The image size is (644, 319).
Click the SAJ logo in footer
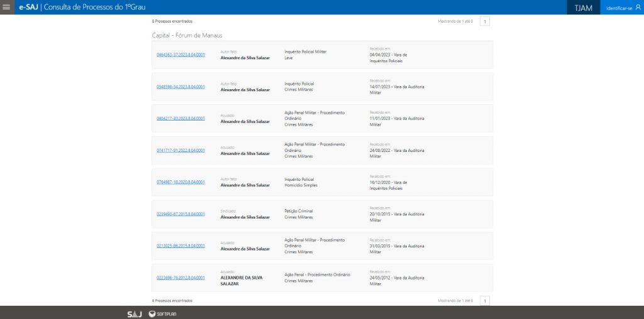tap(134, 313)
